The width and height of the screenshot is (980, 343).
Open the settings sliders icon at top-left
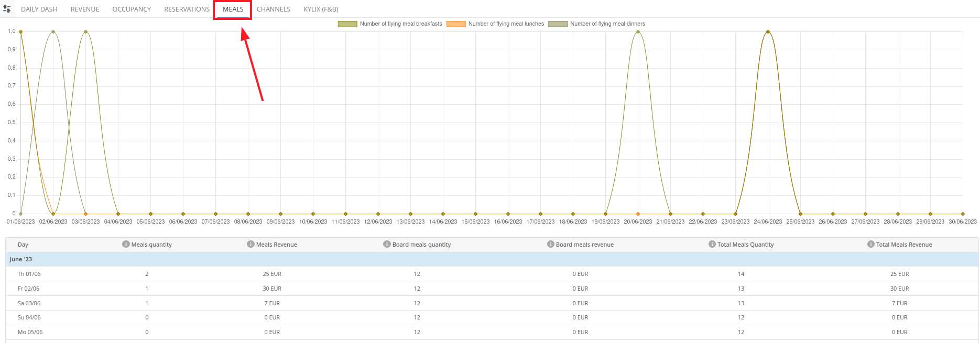coord(7,9)
